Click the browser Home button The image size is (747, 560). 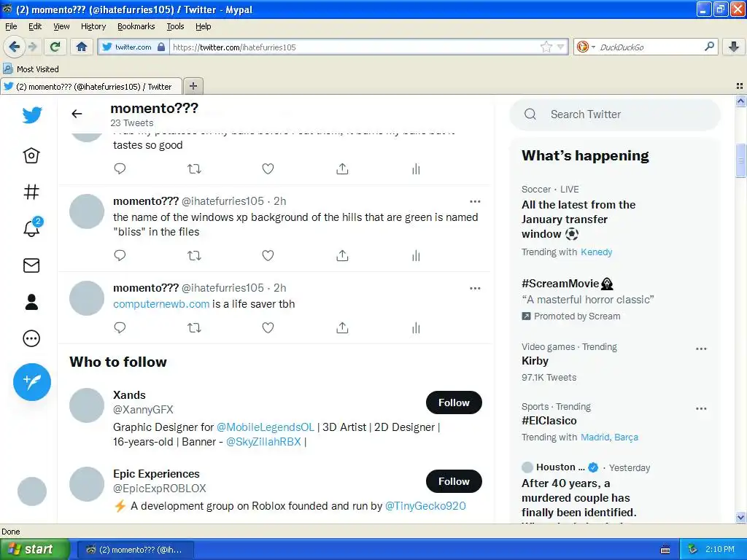click(x=82, y=47)
